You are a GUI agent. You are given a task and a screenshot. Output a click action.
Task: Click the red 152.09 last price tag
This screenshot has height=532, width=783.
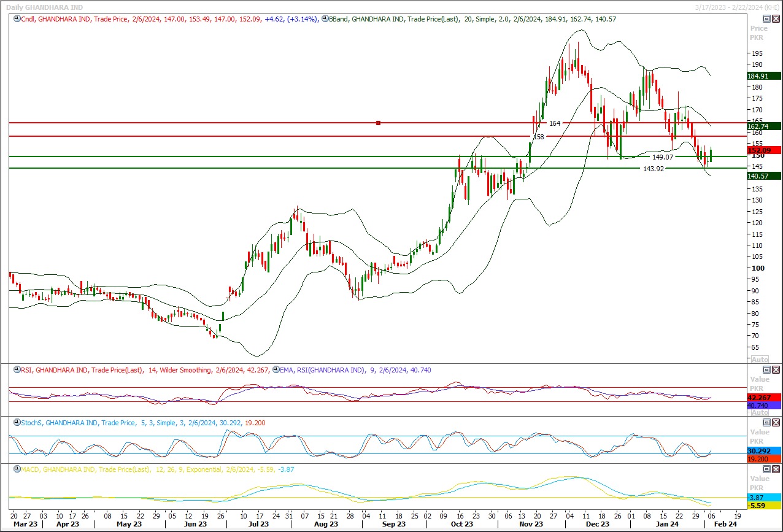coord(763,150)
